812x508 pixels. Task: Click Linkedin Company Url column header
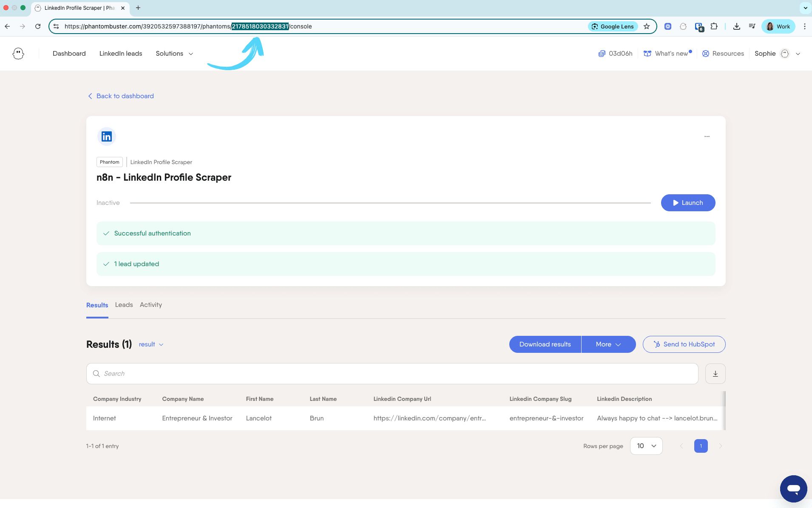(x=402, y=399)
